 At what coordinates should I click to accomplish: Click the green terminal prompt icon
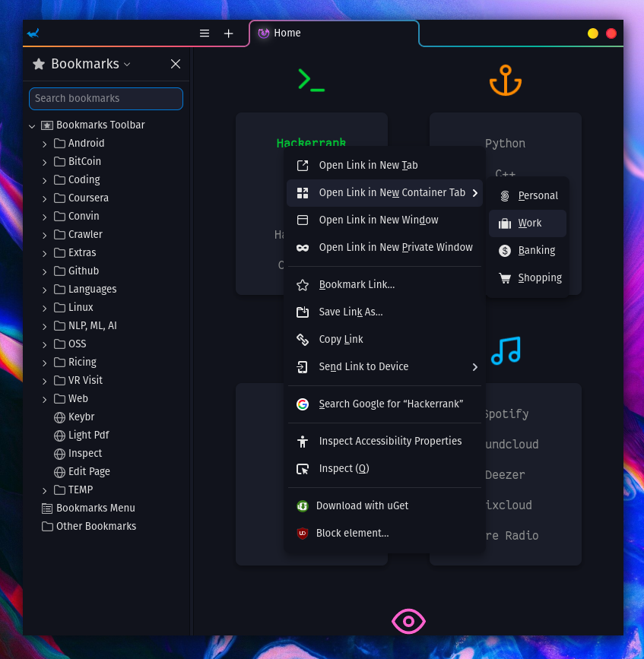click(x=311, y=81)
